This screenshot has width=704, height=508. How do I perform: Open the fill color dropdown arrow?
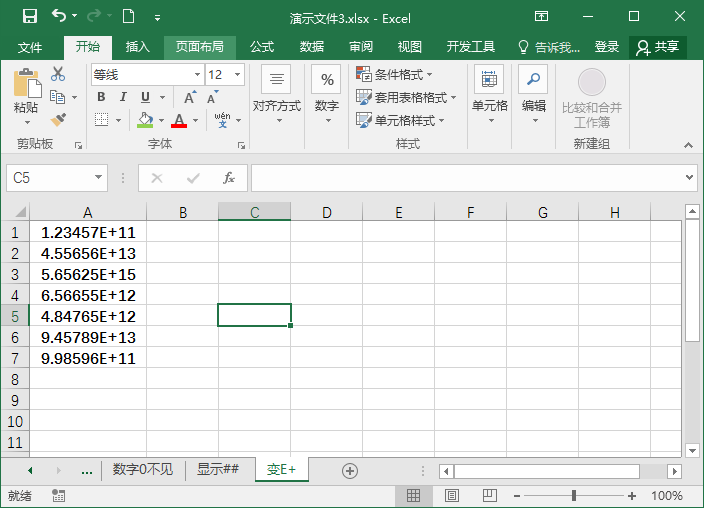click(x=161, y=120)
